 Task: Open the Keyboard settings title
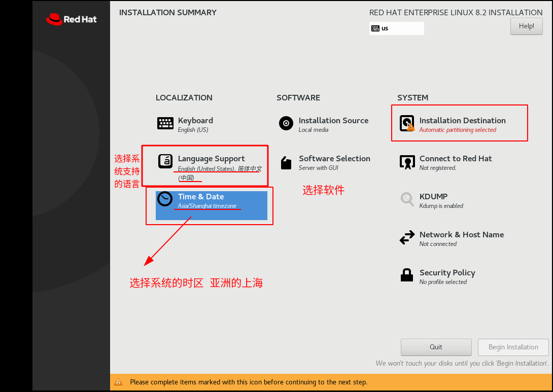coord(195,121)
